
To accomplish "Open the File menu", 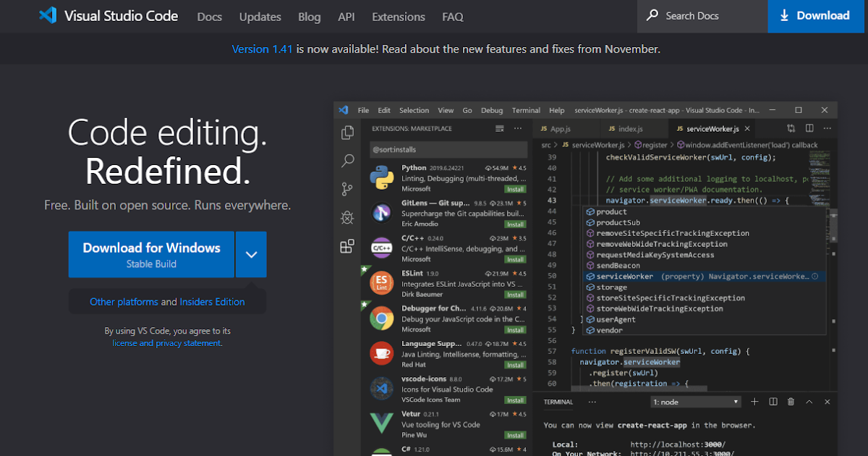I will pos(363,110).
